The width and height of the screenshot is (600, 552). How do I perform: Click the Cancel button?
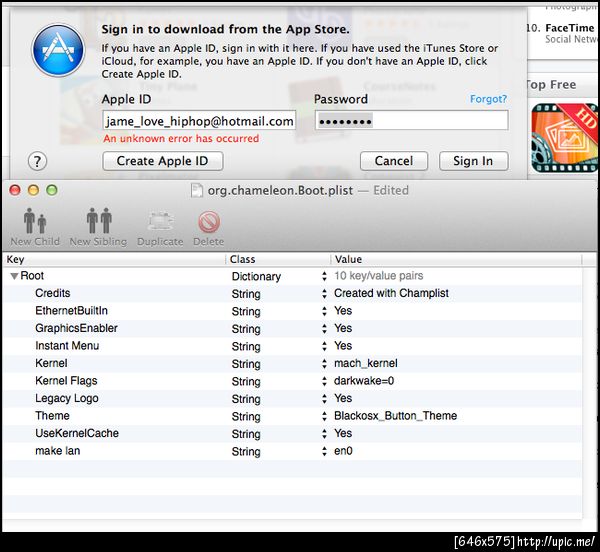[x=394, y=161]
